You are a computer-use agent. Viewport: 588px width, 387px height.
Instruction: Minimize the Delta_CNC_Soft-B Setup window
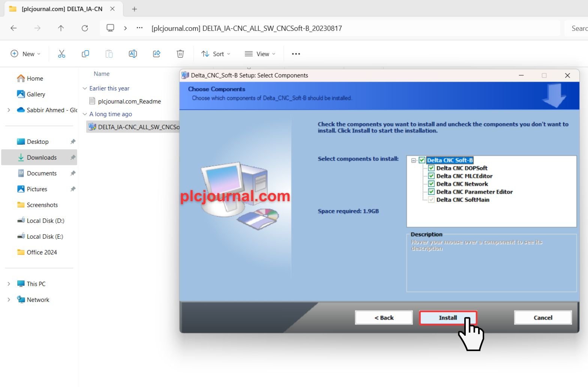(521, 75)
